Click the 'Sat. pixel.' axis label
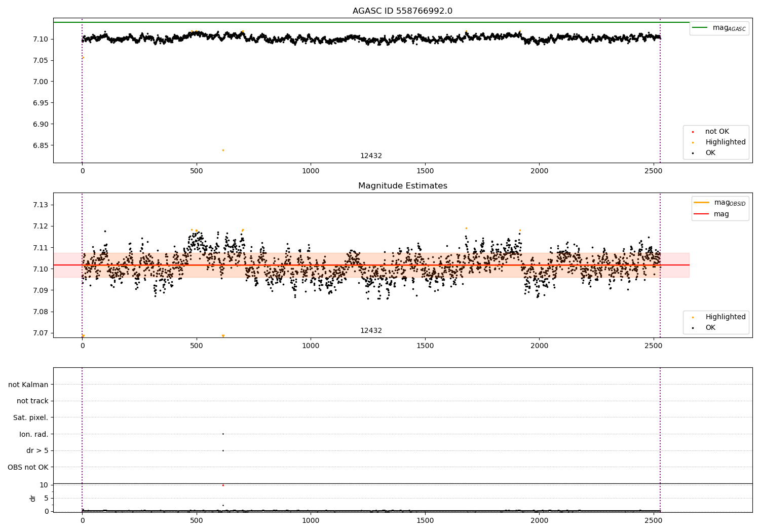 tap(30, 417)
